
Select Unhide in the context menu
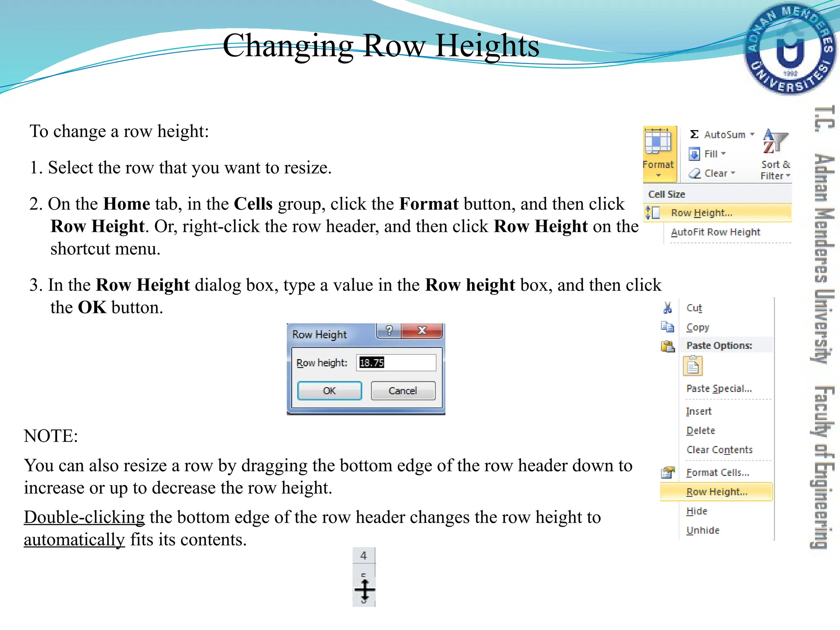point(703,530)
